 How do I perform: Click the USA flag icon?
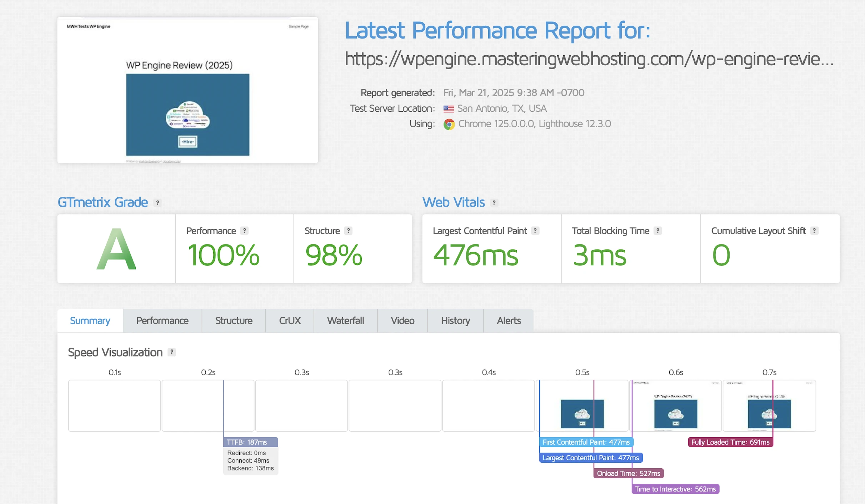[x=449, y=109]
